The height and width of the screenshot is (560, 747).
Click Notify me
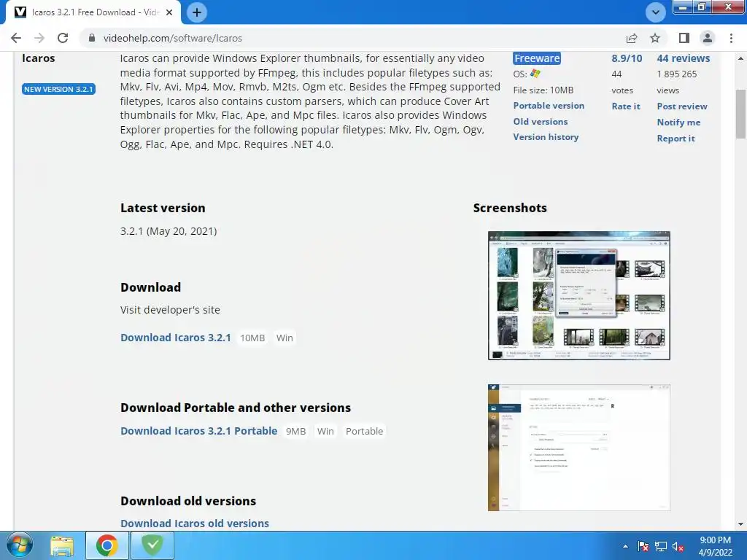click(679, 122)
